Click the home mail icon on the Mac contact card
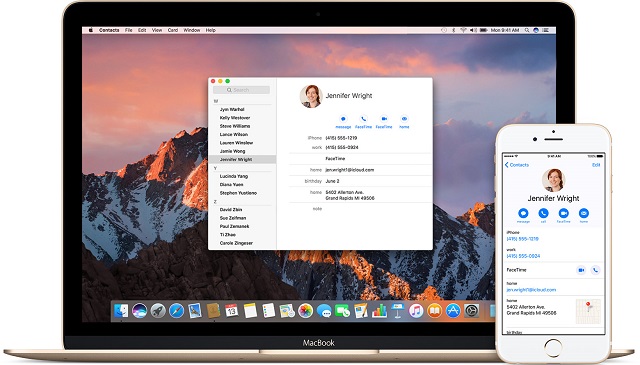The image size is (640, 365). click(404, 119)
